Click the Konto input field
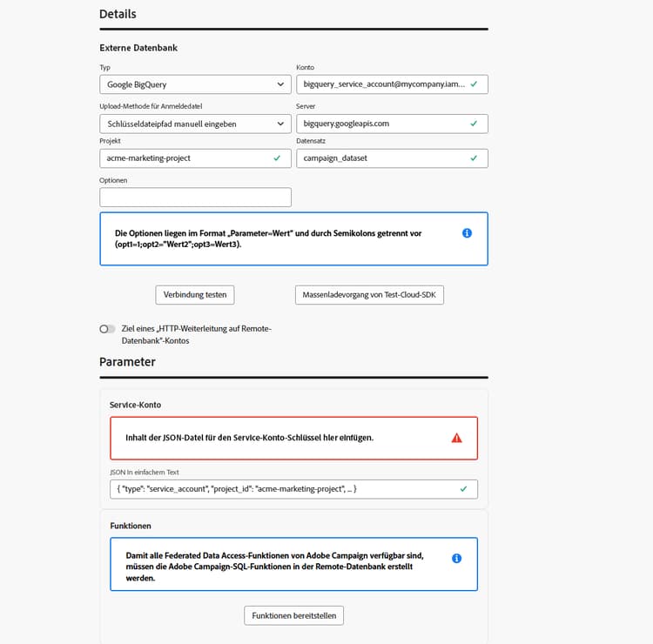The width and height of the screenshot is (653, 644). (x=392, y=84)
